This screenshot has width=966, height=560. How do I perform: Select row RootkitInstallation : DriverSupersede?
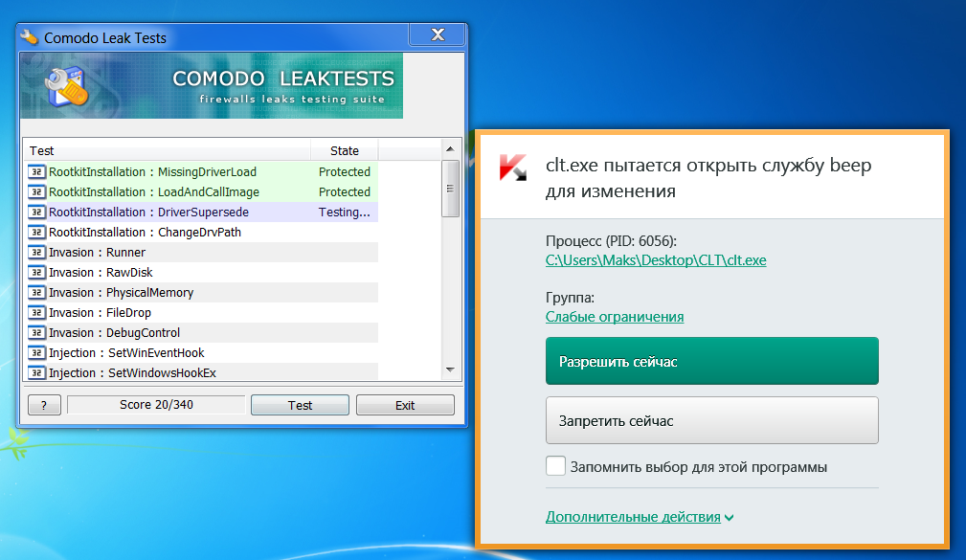(x=201, y=212)
